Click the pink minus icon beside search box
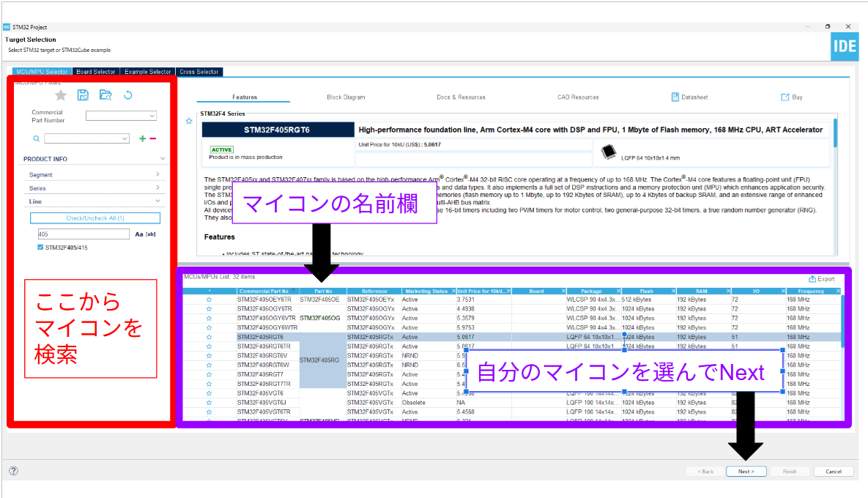The image size is (868, 498). coord(153,139)
